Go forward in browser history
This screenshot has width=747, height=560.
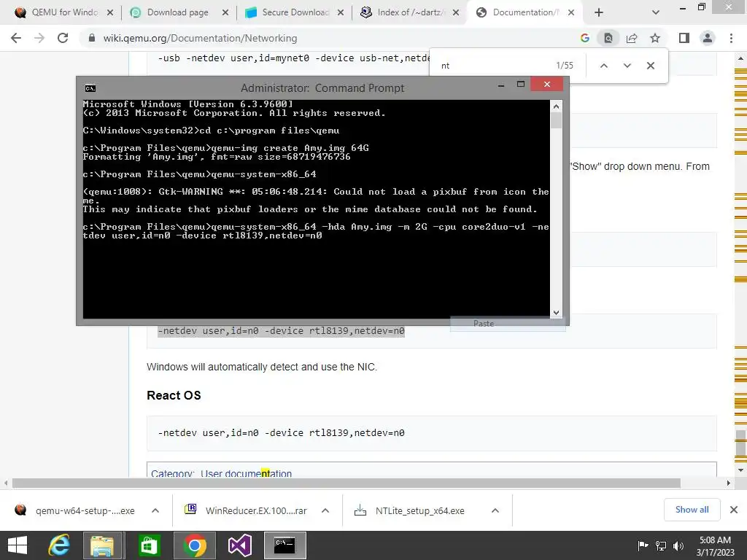39,38
